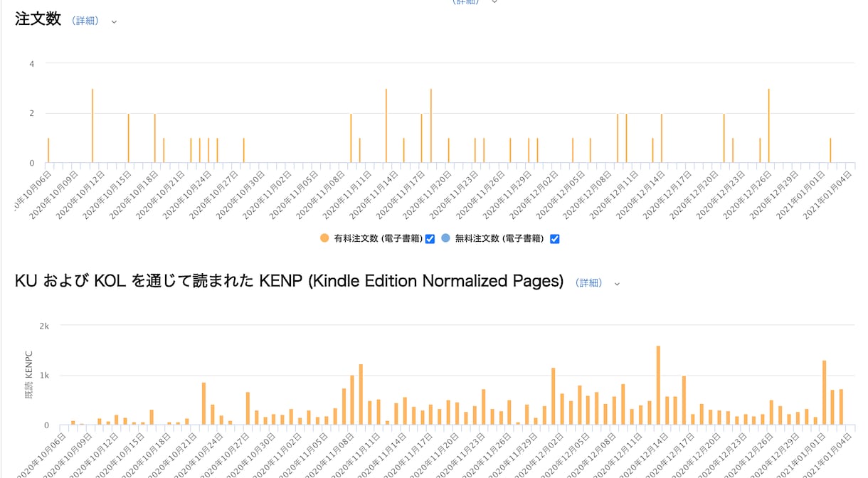Click the 2 label on the 注文数 chart axis
The height and width of the screenshot is (478, 868).
tap(31, 114)
